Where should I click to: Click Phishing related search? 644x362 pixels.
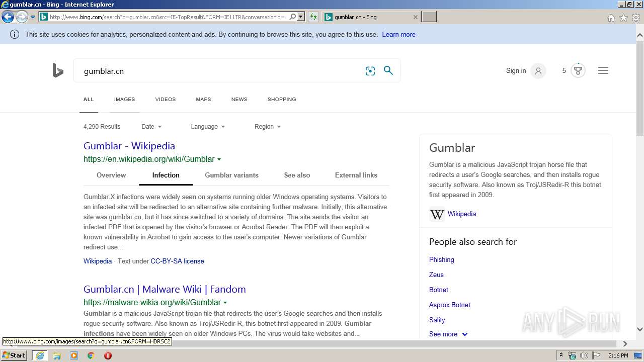[442, 259]
